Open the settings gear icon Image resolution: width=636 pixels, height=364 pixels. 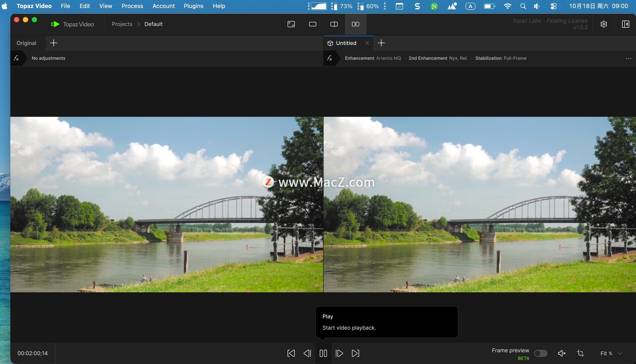pos(604,24)
